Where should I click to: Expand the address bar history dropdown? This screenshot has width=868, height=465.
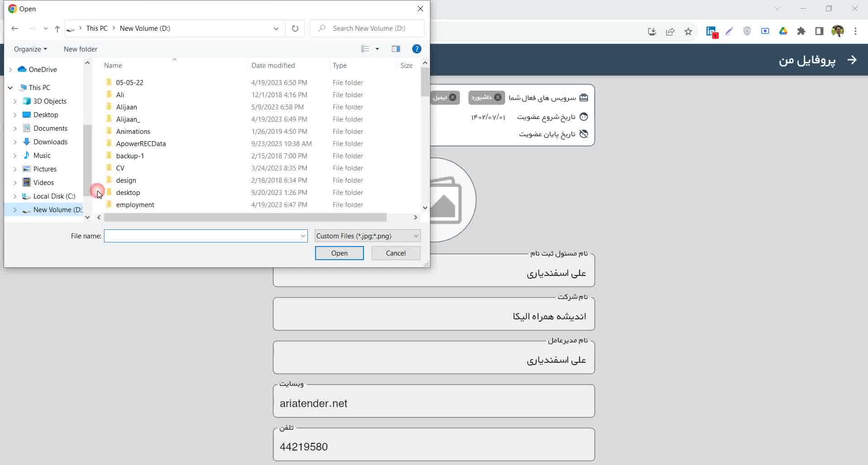coord(276,28)
